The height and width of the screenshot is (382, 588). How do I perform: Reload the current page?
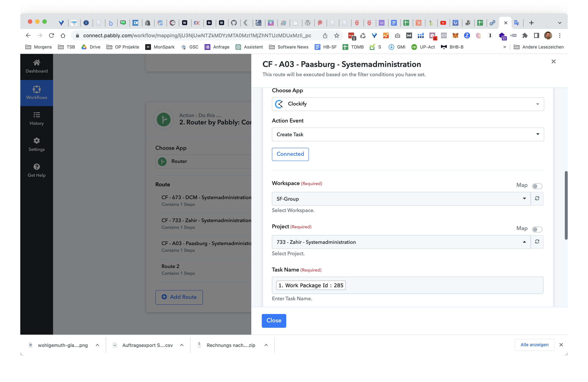pyautogui.click(x=51, y=35)
